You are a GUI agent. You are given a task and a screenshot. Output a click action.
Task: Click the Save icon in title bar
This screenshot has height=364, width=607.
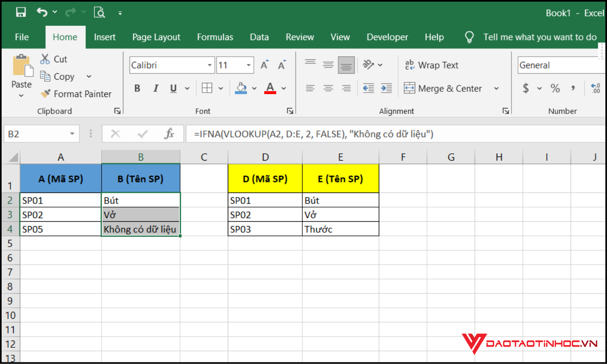point(21,13)
